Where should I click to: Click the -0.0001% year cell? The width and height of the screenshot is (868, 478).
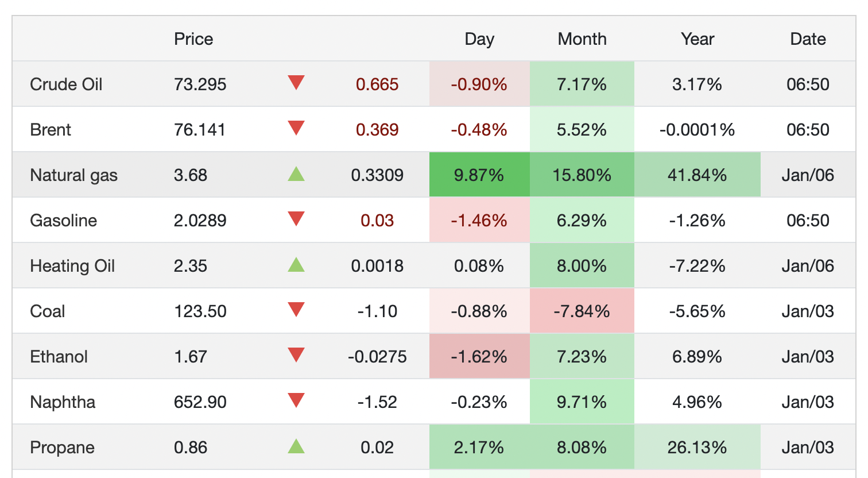click(697, 130)
